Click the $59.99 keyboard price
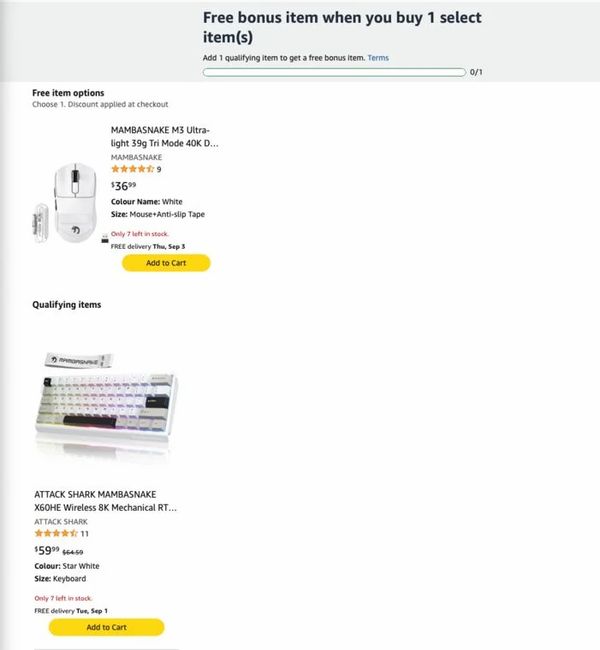The image size is (600, 650). [x=47, y=550]
